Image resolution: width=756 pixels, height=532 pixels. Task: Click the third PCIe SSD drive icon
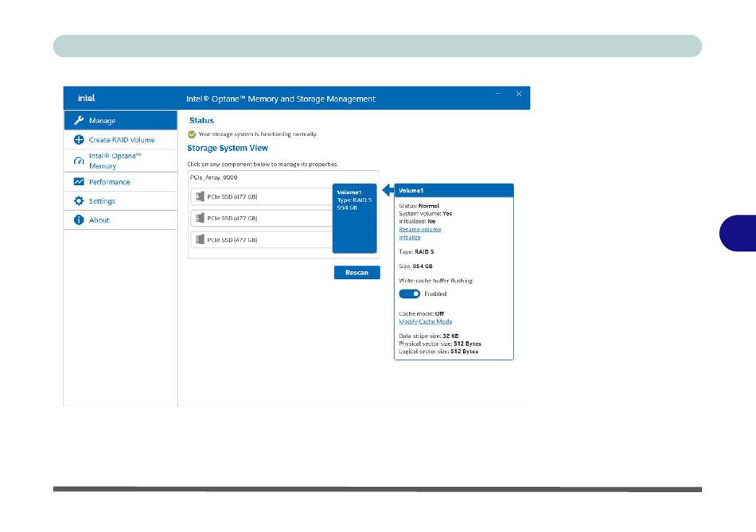[200, 239]
